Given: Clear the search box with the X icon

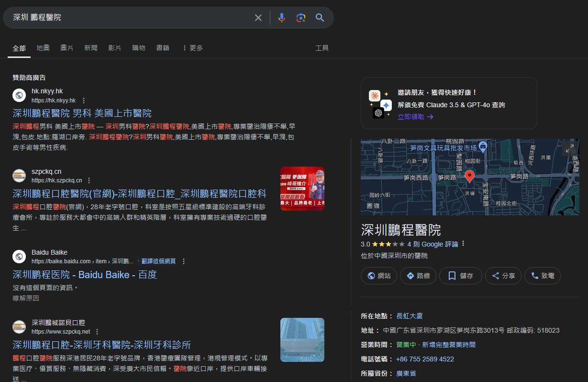Looking at the screenshot, I should pyautogui.click(x=258, y=18).
